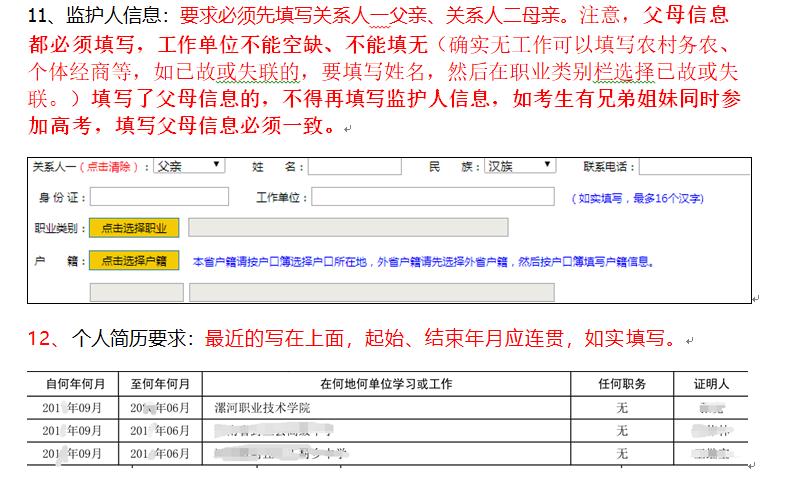Image resolution: width=790 pixels, height=479 pixels.
Task: Click the 工作单位 workplace input box
Action: tap(433, 197)
